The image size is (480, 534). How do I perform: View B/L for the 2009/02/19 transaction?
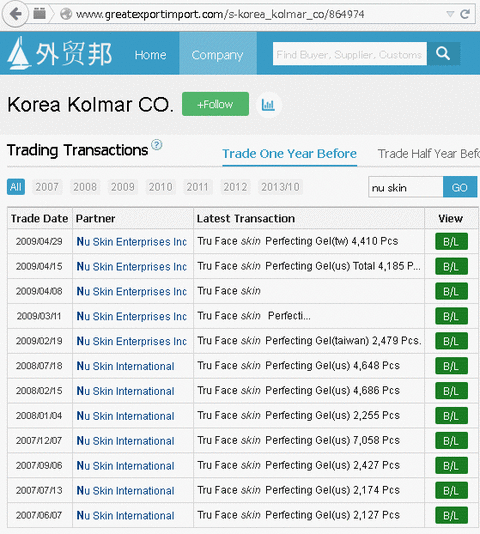pos(451,341)
